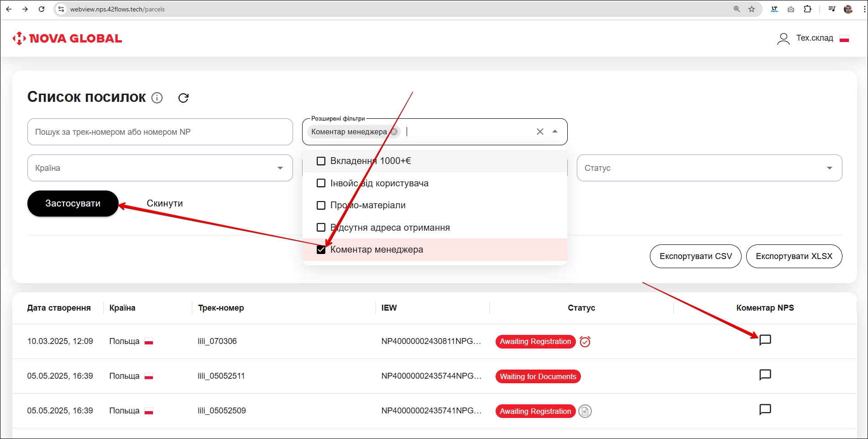Collapse the Розширені фільтри dropdown arrow
Screen dimensions: 868x439
555,132
